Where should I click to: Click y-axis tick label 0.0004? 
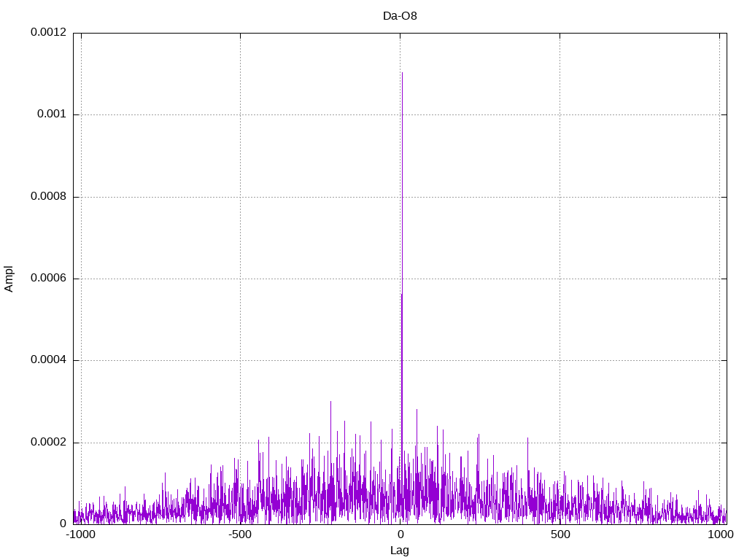tap(48, 360)
